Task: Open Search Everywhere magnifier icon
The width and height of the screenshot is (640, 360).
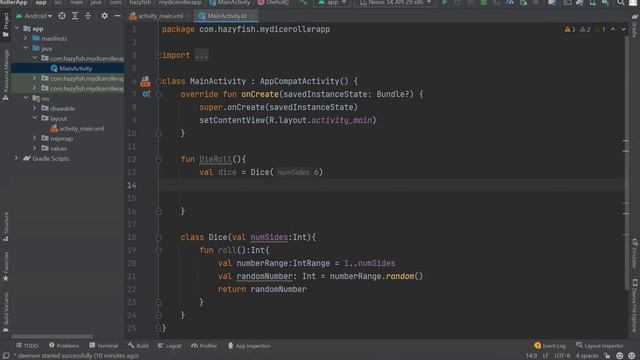Action: click(620, 2)
